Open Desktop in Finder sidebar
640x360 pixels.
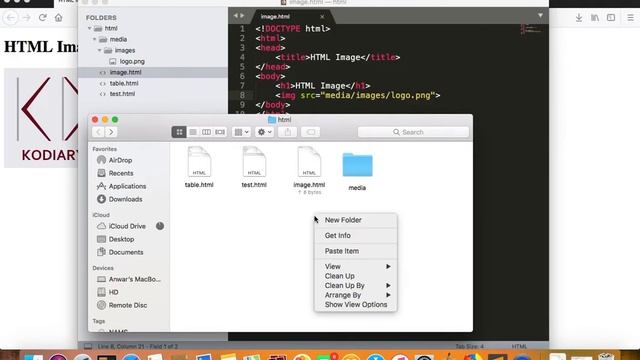click(116, 239)
